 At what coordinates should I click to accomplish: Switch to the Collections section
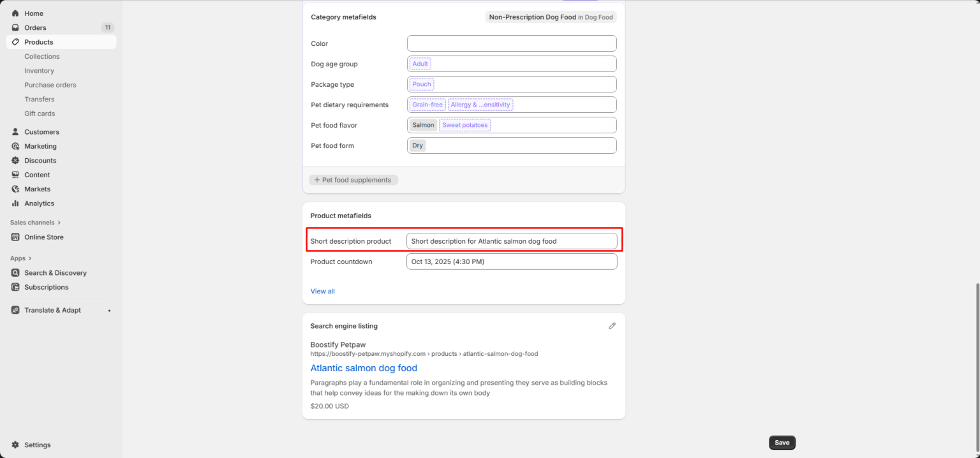pyautogui.click(x=42, y=56)
